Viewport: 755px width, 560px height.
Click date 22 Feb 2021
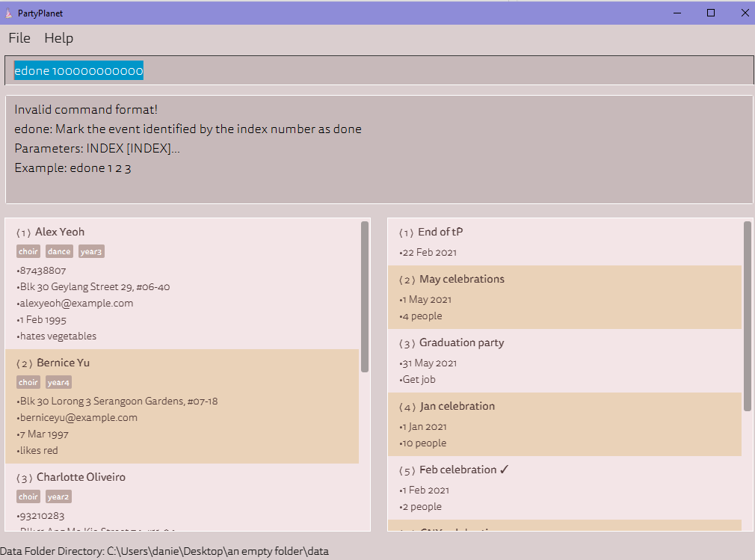[x=430, y=252]
